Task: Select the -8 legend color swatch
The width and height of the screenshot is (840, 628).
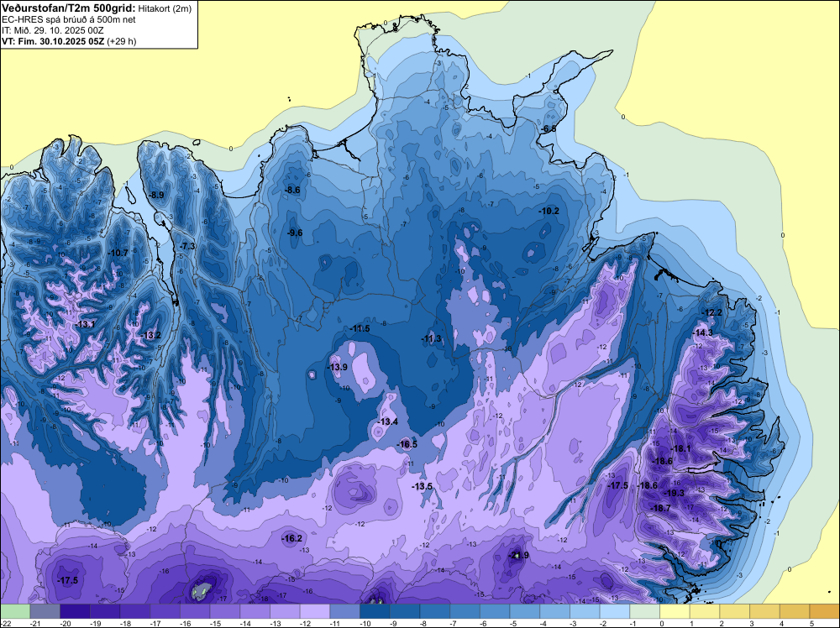Action: pyautogui.click(x=435, y=610)
